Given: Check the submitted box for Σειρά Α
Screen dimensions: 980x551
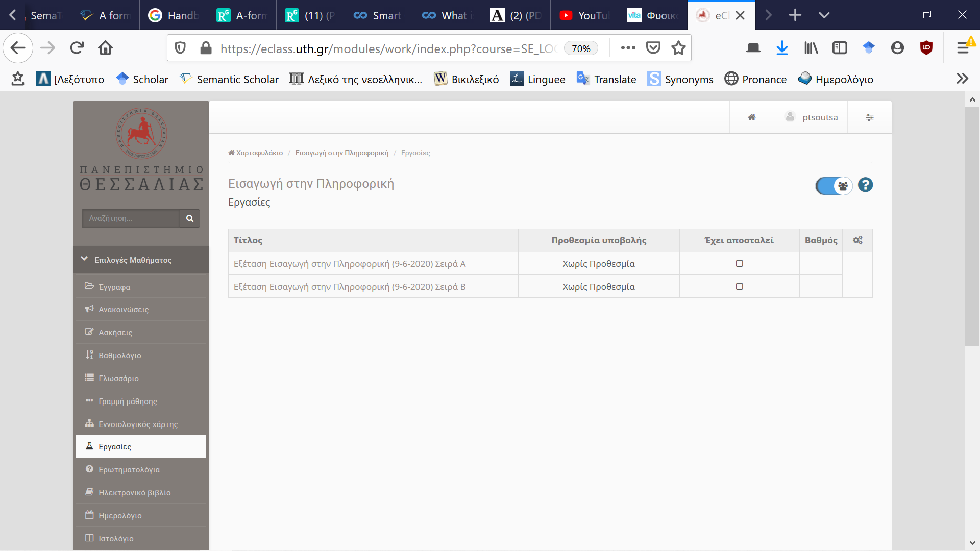Looking at the screenshot, I should 739,263.
